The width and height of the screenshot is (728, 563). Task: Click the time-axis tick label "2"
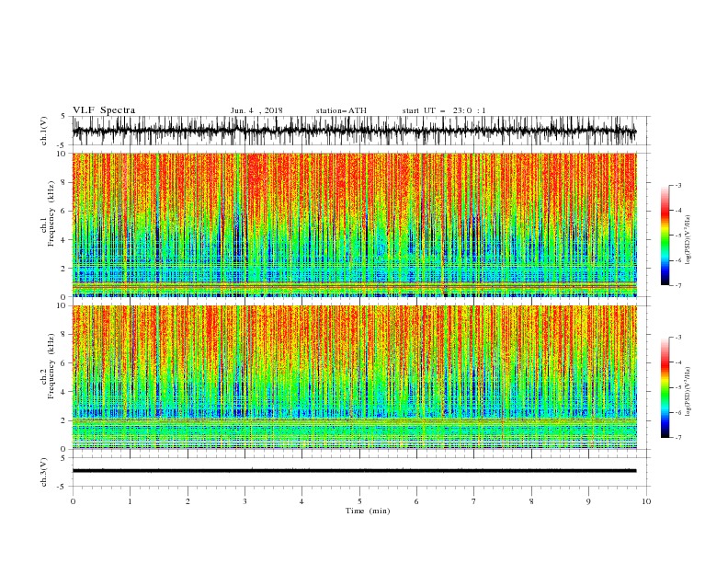click(188, 501)
